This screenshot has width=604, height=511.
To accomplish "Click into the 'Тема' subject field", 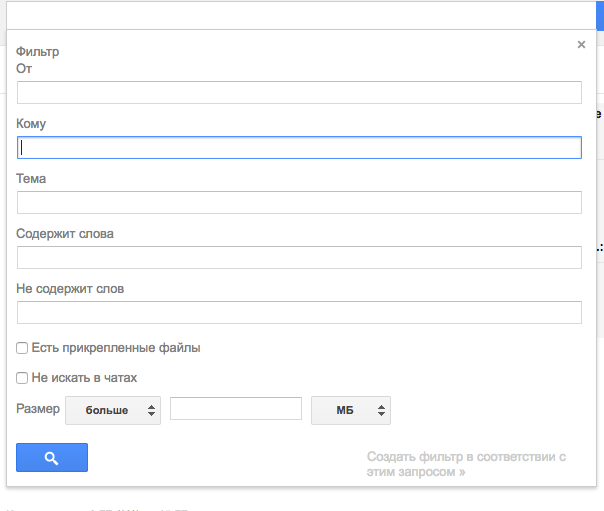I will (299, 203).
